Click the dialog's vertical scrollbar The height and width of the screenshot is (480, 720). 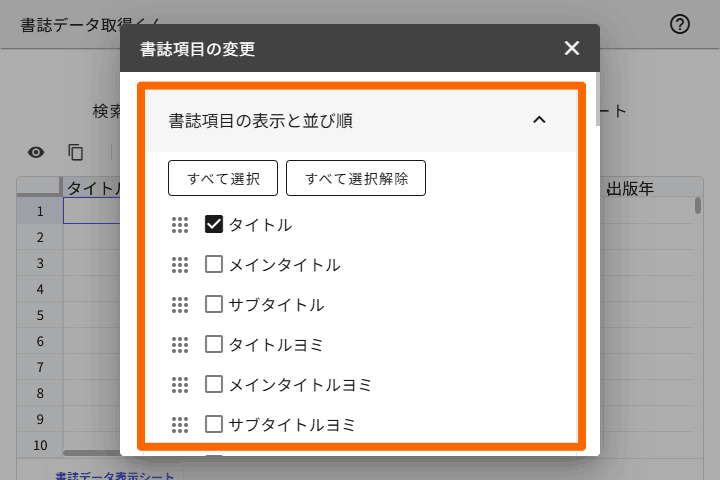point(598,100)
